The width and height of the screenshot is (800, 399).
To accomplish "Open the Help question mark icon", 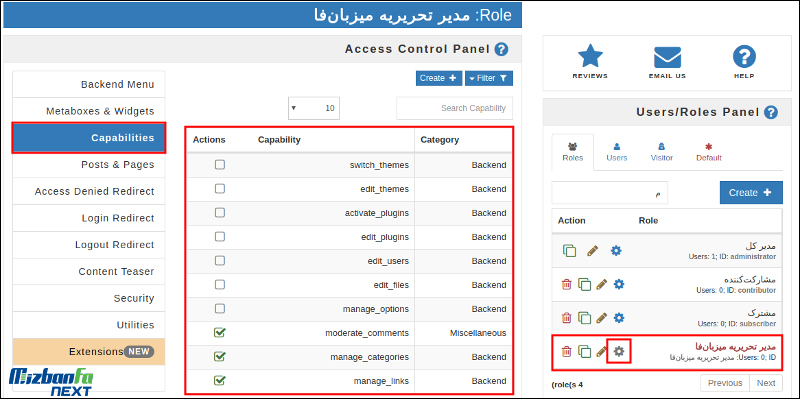I will click(744, 57).
